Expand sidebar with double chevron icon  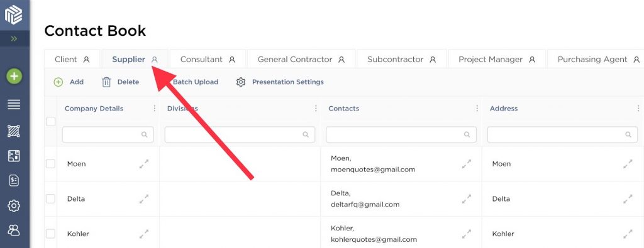click(x=14, y=38)
